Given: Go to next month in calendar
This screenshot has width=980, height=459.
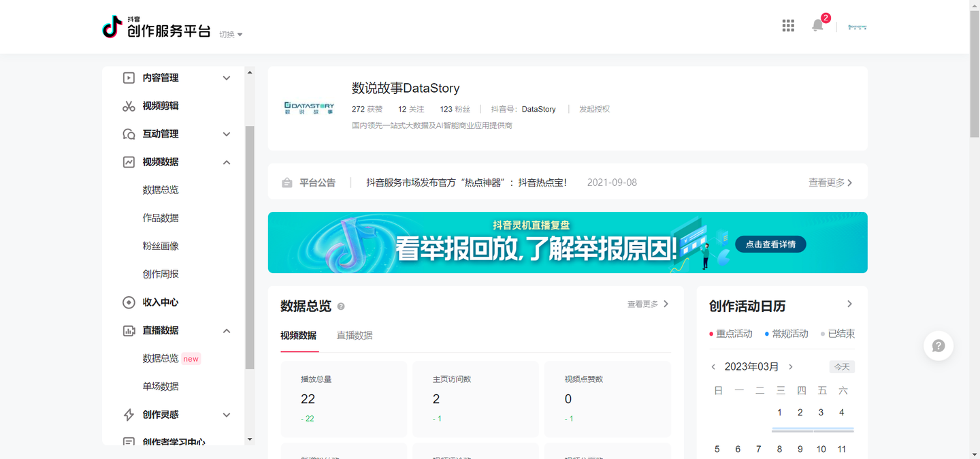Looking at the screenshot, I should pos(791,367).
